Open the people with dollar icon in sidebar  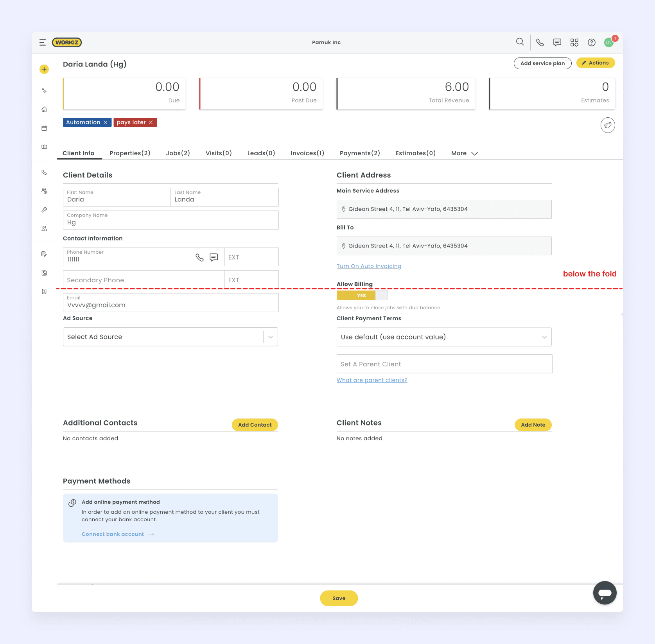click(44, 191)
